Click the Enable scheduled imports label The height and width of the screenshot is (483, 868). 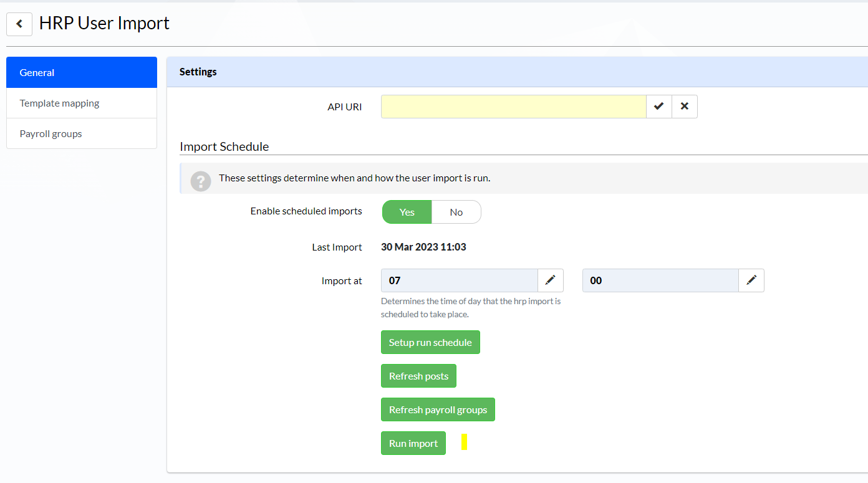[x=306, y=211]
